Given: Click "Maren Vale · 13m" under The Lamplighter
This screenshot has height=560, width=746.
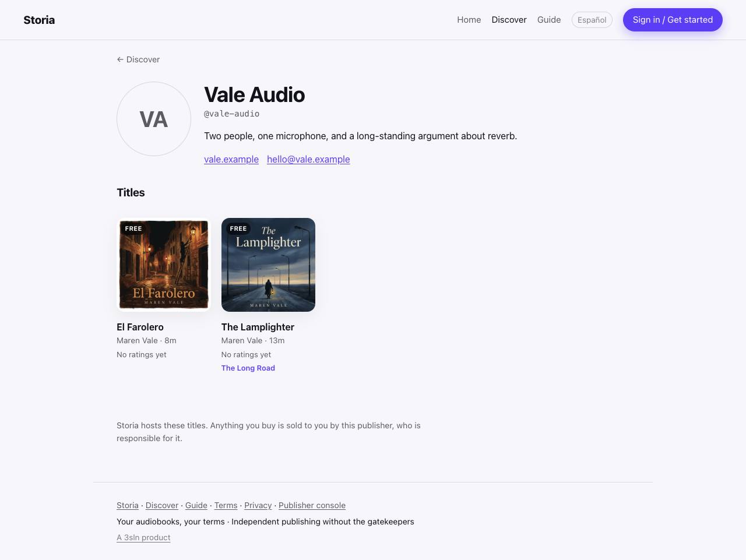Looking at the screenshot, I should tap(253, 340).
